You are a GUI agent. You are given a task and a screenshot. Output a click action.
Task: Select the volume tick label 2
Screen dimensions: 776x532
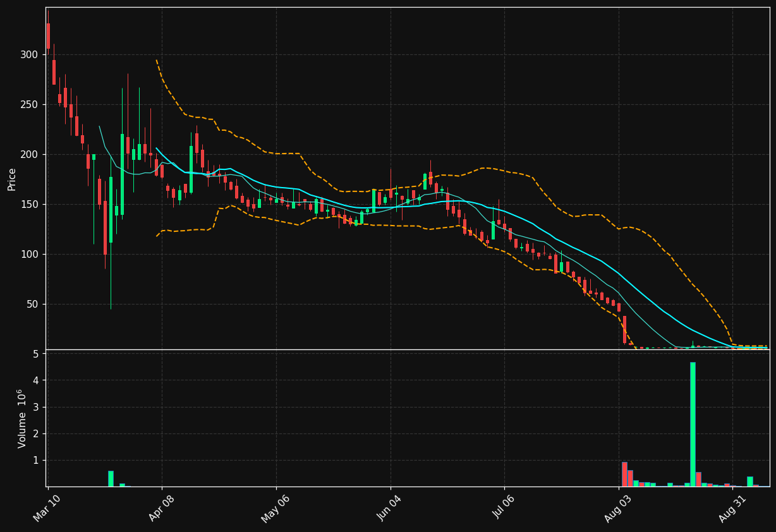[35, 433]
